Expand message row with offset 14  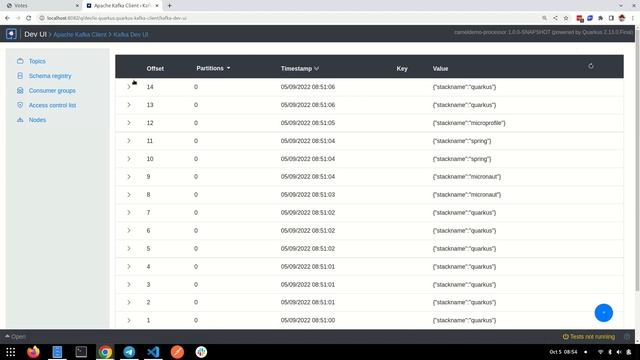pyautogui.click(x=129, y=87)
